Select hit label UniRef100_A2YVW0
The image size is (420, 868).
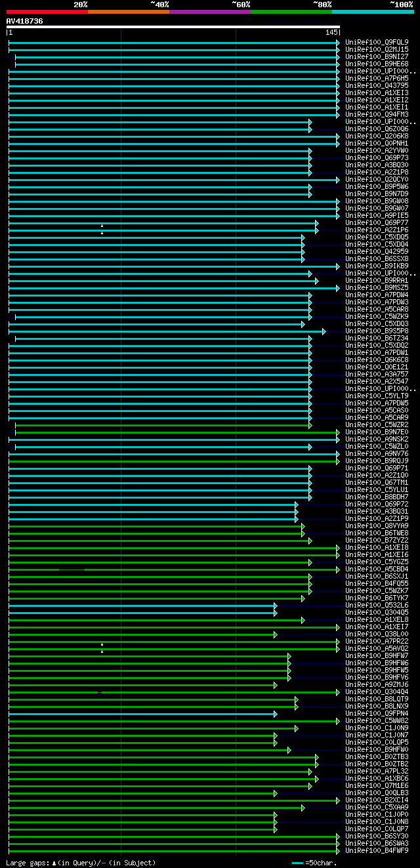coord(377,150)
